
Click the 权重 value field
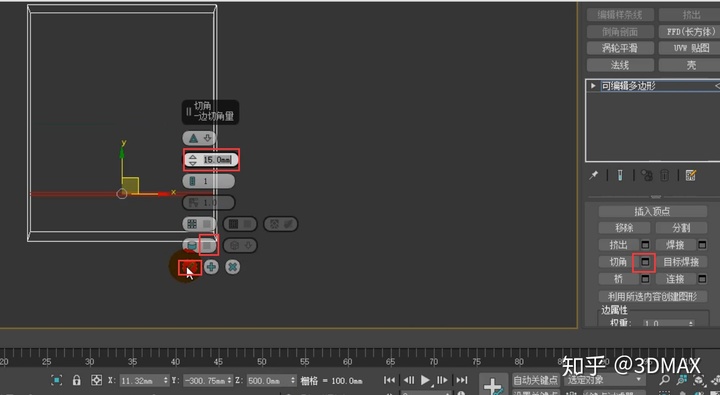point(664,323)
